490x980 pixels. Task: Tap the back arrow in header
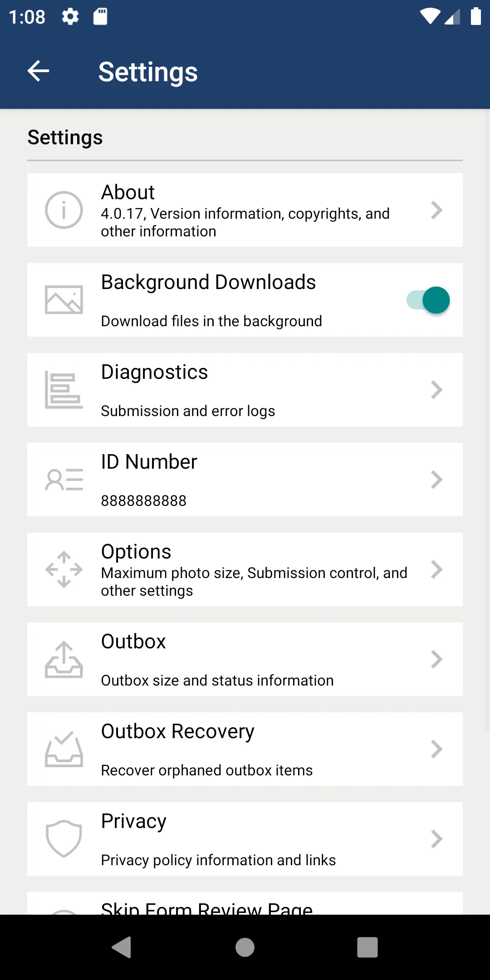tap(39, 71)
